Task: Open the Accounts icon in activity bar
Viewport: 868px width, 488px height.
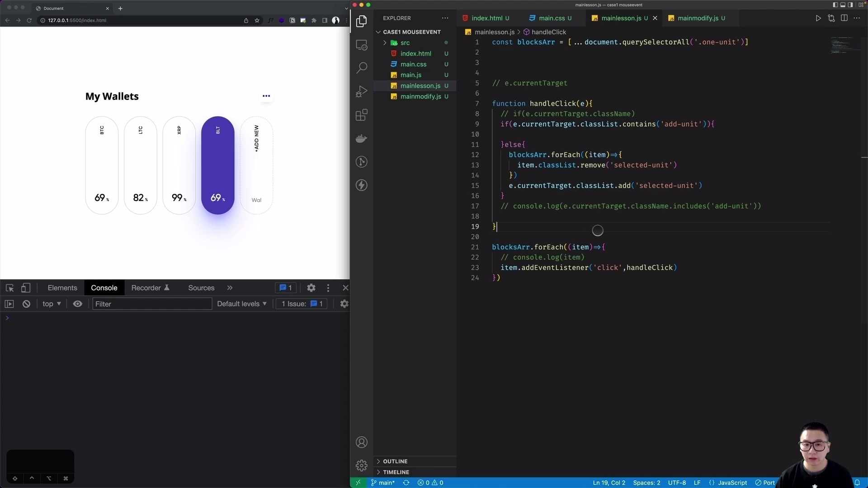Action: [x=362, y=442]
